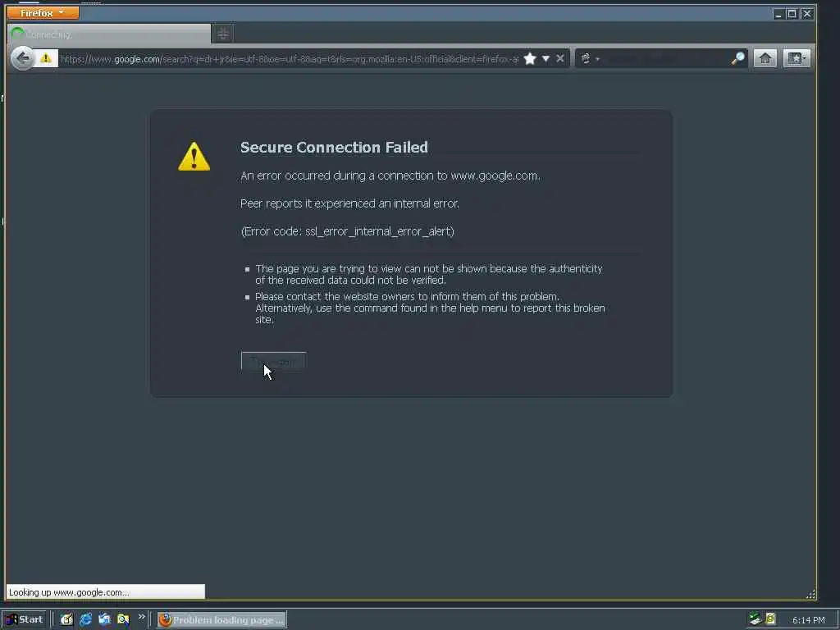Click the yellow warning site identity icon
The height and width of the screenshot is (630, 840).
46,58
